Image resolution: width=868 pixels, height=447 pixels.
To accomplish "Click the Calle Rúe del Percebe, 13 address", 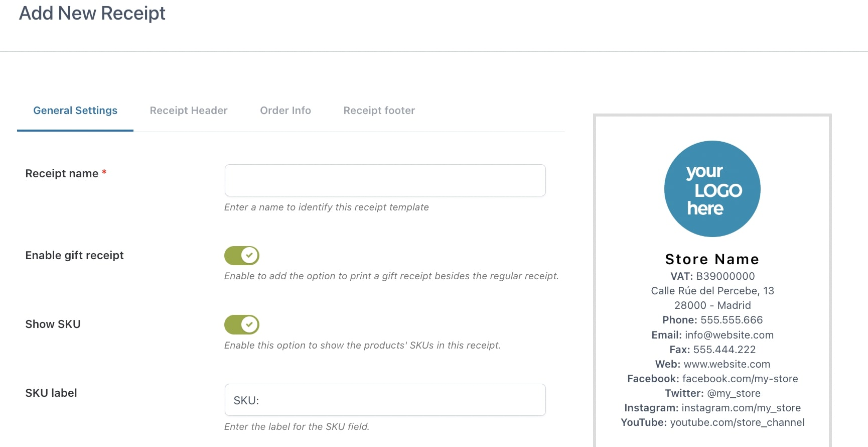I will (712, 291).
